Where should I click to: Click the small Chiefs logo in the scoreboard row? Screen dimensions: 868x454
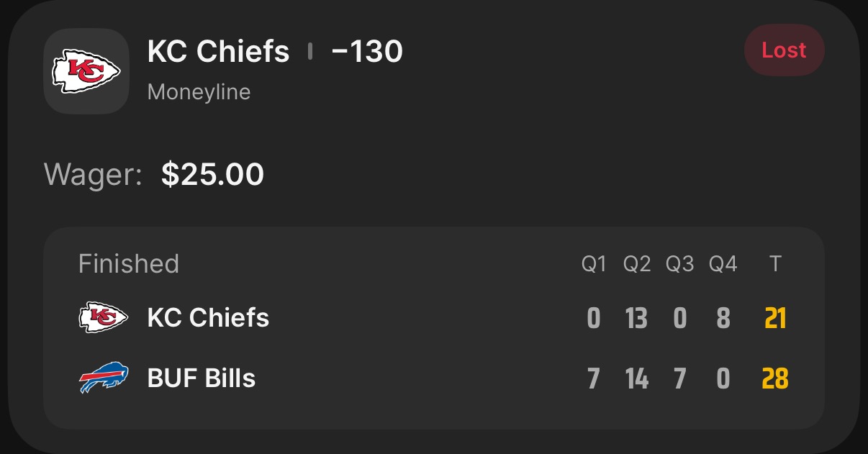click(103, 317)
